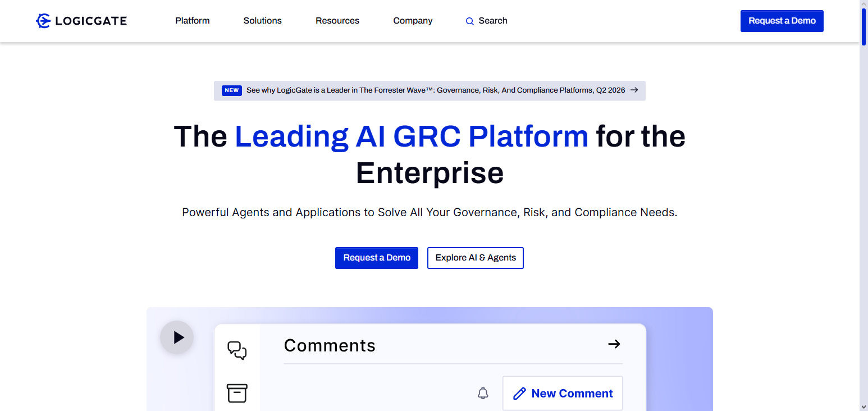Expand the Solutions menu

click(263, 21)
